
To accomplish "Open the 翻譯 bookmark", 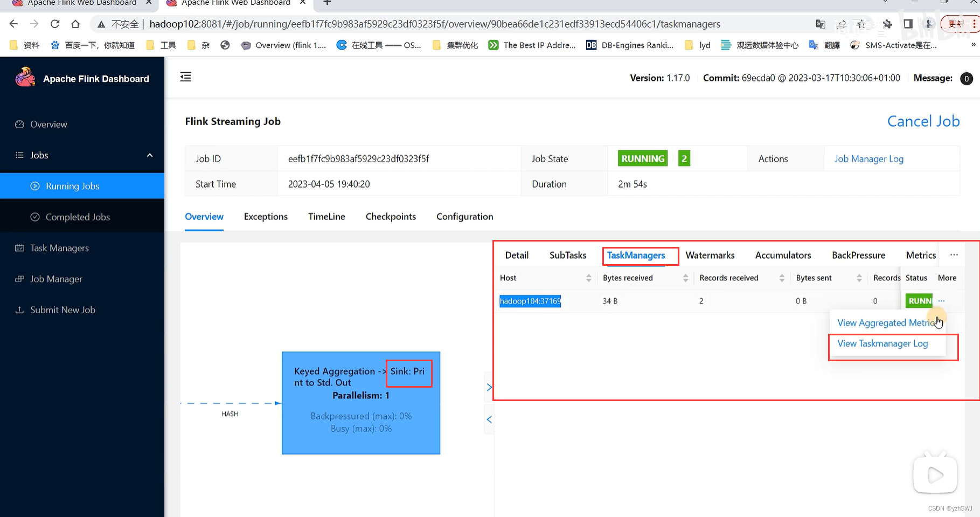I will coord(825,45).
